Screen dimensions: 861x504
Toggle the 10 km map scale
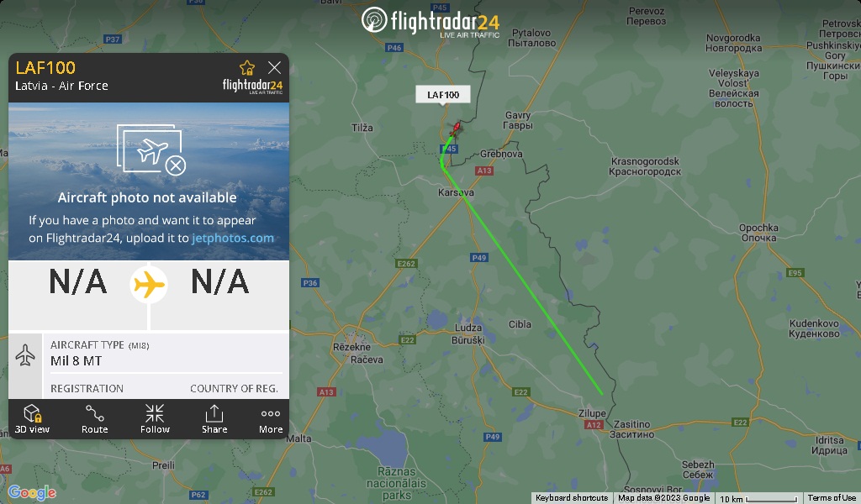pos(758,498)
